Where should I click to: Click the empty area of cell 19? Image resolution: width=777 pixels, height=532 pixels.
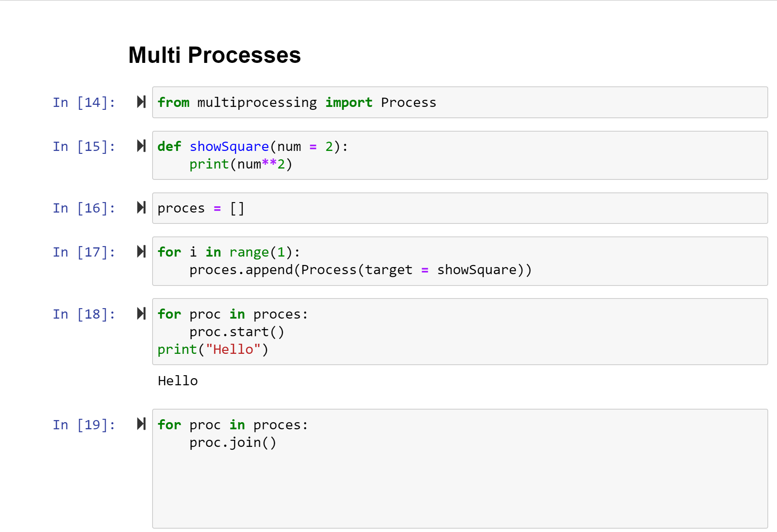(x=460, y=490)
